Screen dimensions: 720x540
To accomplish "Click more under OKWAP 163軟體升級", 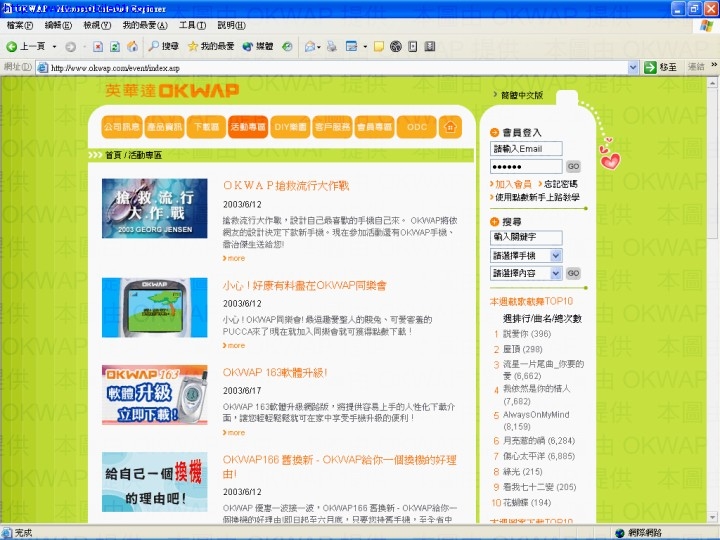I will (236, 433).
